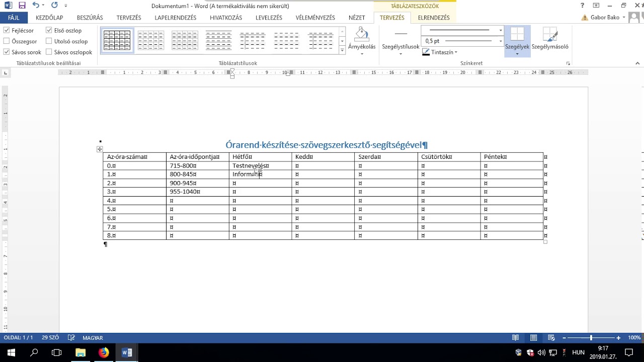Enable Összegsor checkbox
Image resolution: width=644 pixels, height=362 pixels.
point(7,41)
